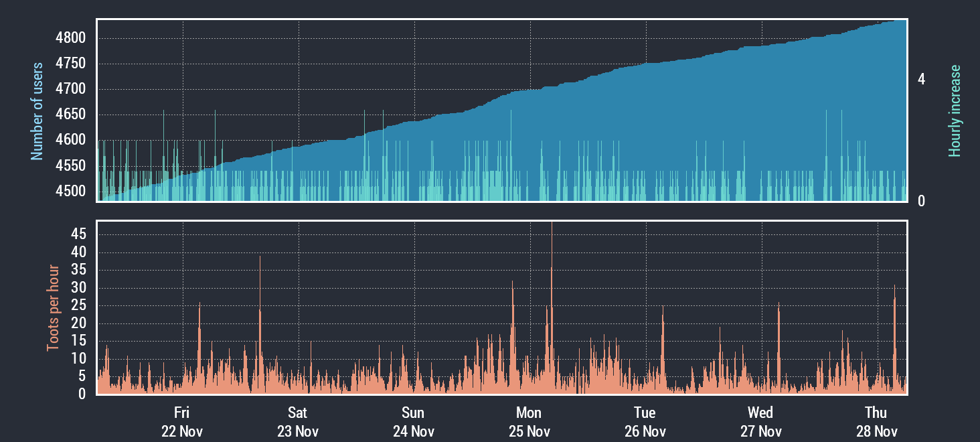
Task: Click the 4650 users tick label
Action: click(70, 115)
